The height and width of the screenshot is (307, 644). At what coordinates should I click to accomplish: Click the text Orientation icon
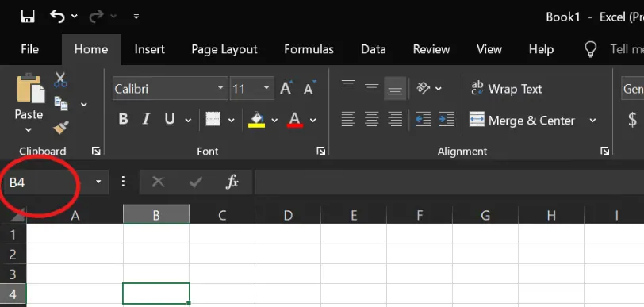424,88
